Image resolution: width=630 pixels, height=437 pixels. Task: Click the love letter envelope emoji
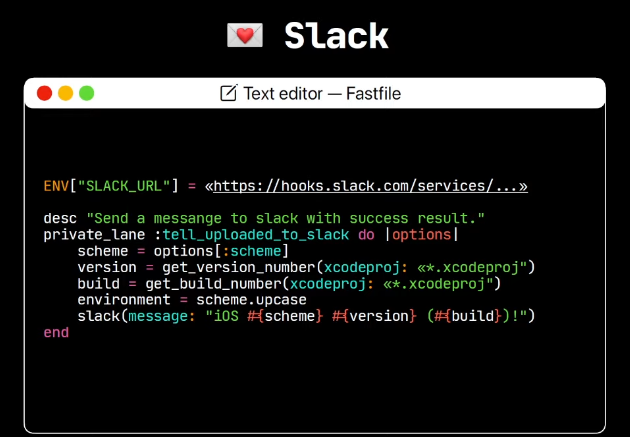[x=245, y=35]
